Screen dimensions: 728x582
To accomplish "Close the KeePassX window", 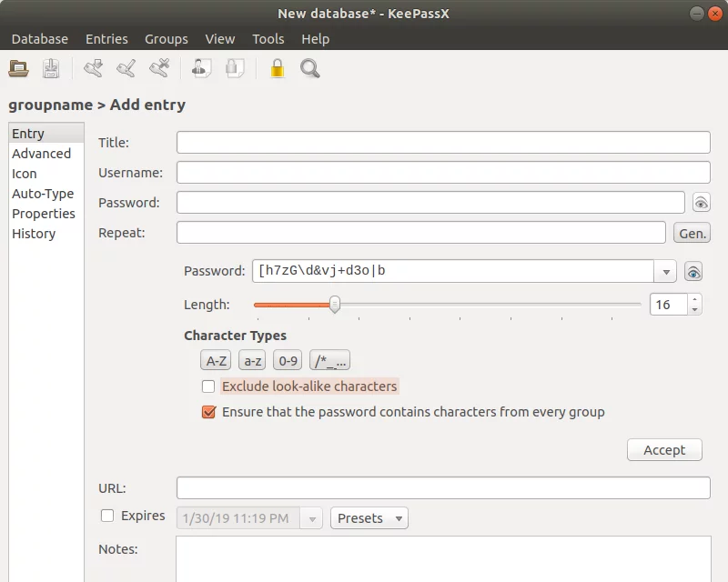I will point(715,14).
